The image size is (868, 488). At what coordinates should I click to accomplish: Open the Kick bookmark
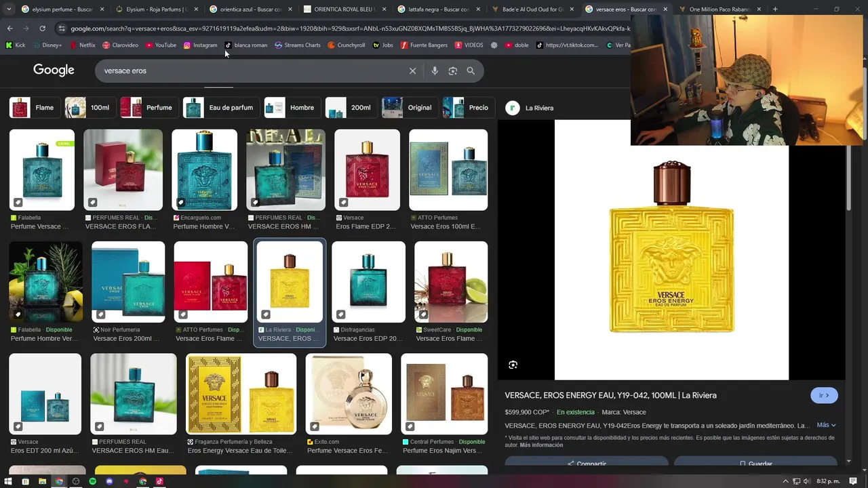[x=15, y=45]
